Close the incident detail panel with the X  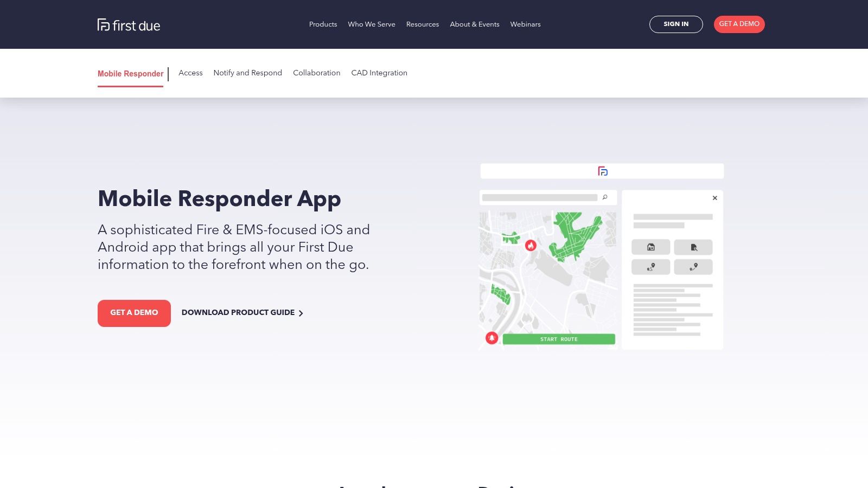coord(714,198)
